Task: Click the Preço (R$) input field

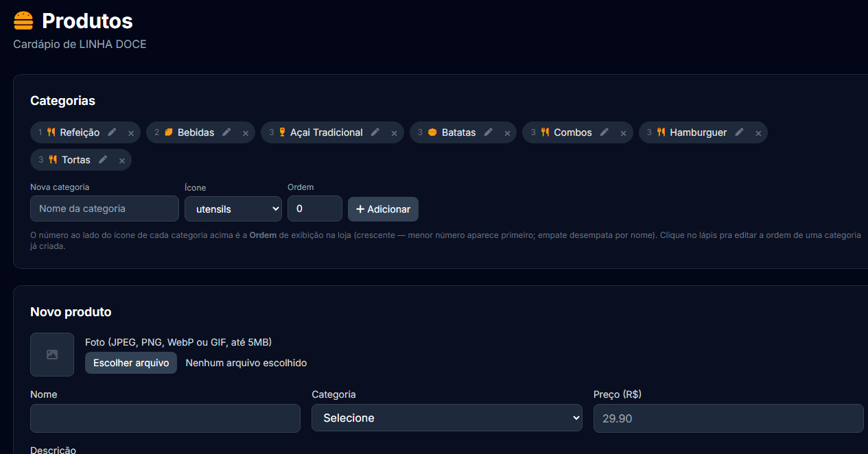Action: (x=728, y=418)
